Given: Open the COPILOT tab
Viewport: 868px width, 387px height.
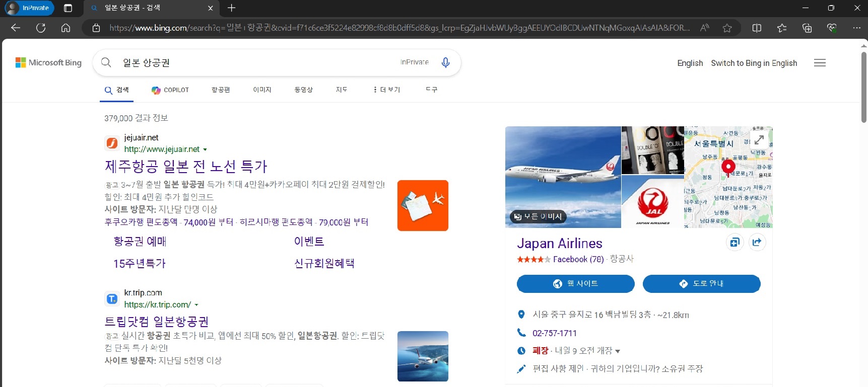Looking at the screenshot, I should tap(170, 90).
